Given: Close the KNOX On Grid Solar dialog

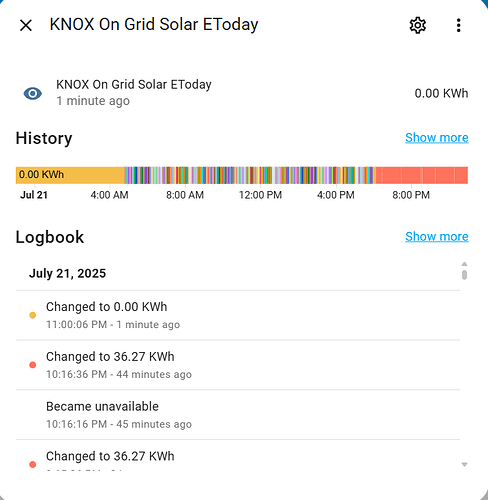Looking at the screenshot, I should click(x=26, y=25).
